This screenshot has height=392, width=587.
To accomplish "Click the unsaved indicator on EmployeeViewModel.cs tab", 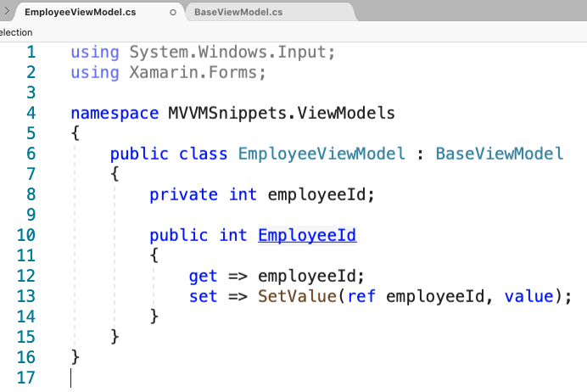I will click(172, 13).
